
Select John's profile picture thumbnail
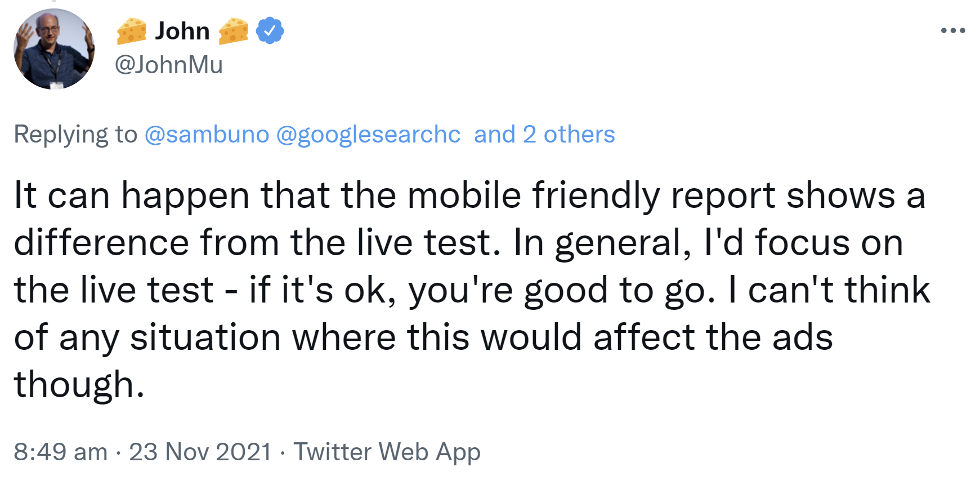click(x=55, y=49)
